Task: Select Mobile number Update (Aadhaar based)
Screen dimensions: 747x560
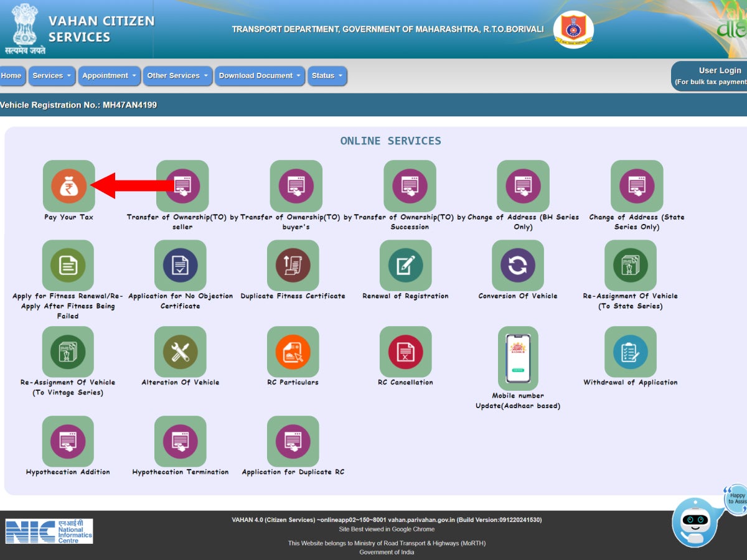Action: click(517, 359)
